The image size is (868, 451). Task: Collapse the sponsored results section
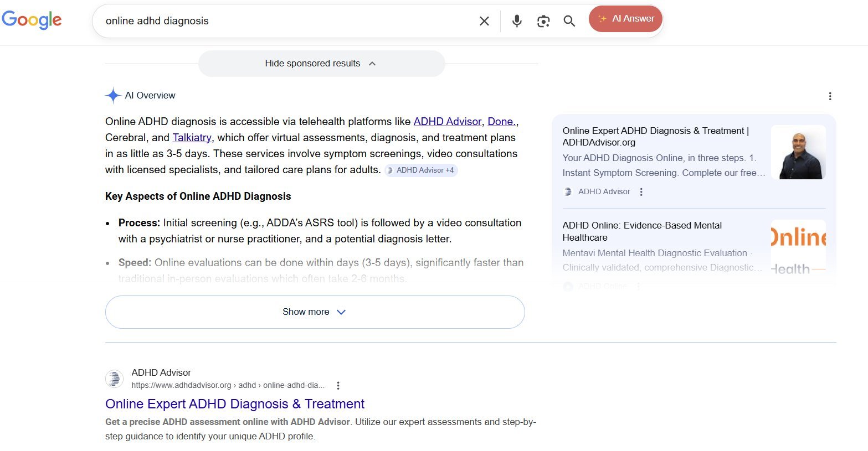[x=321, y=63]
